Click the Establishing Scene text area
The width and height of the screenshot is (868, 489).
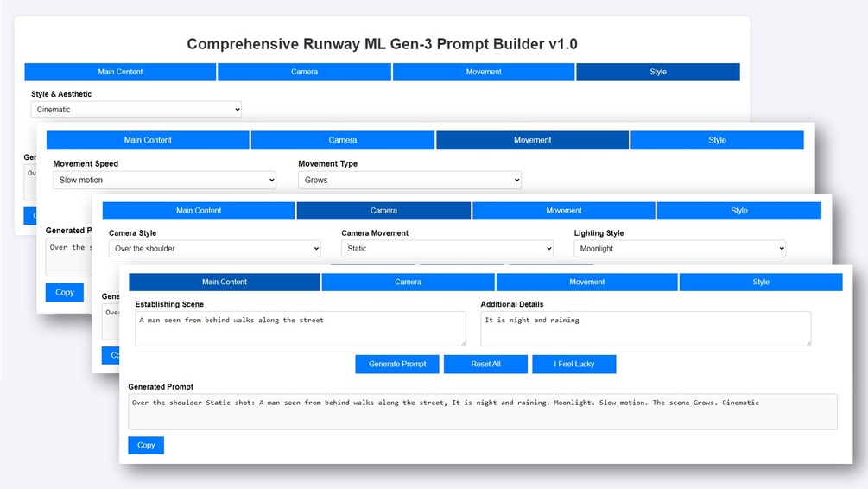click(x=301, y=328)
